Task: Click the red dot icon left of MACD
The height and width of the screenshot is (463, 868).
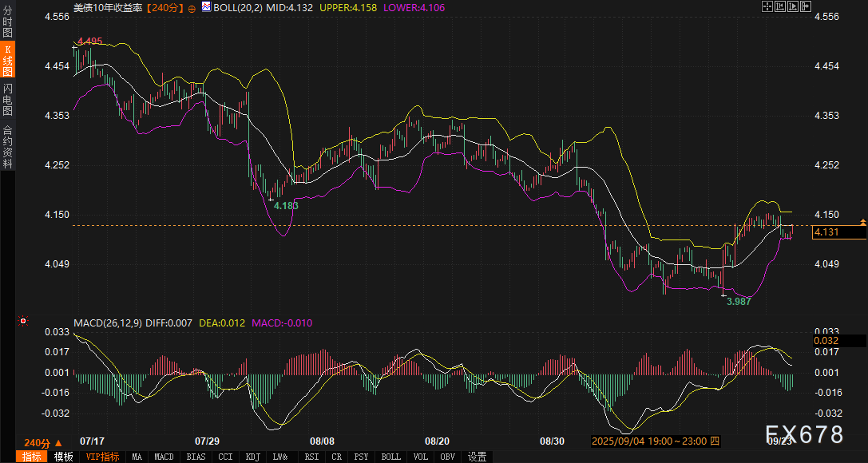Action: tap(23, 322)
